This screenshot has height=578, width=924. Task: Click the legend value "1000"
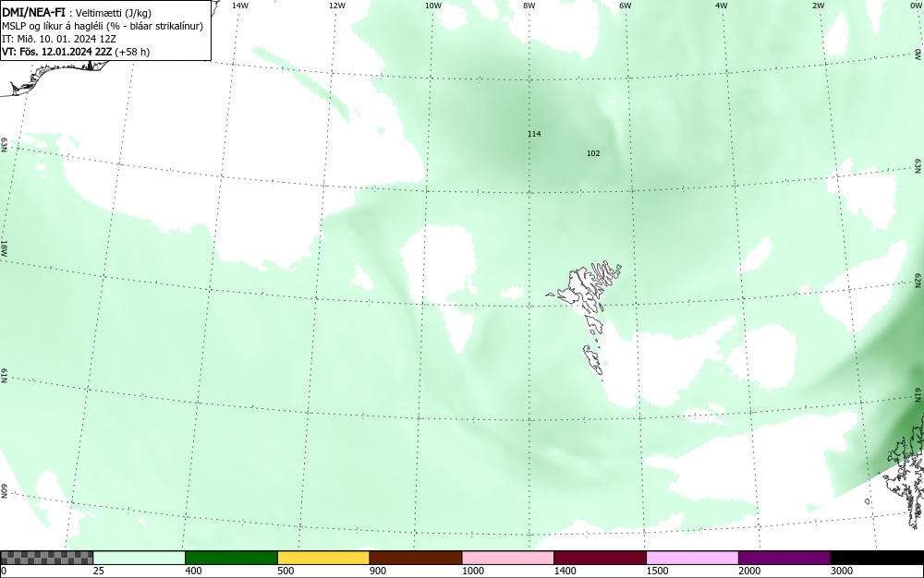pyautogui.click(x=472, y=571)
